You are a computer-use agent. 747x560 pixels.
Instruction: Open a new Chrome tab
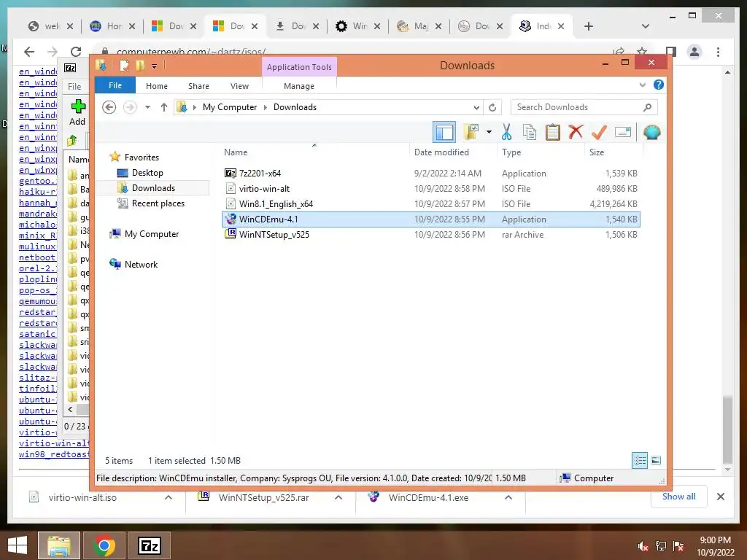click(x=589, y=26)
